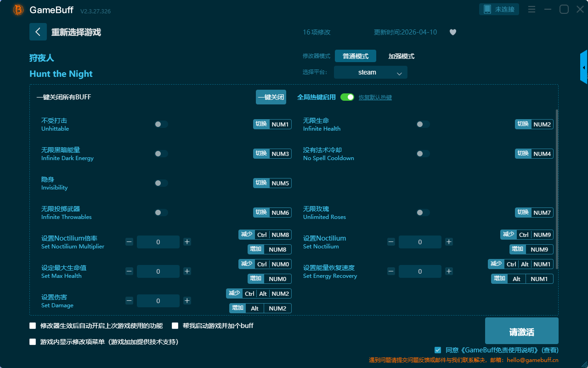The width and height of the screenshot is (588, 368).
Task: Open the hamburger menu in title bar
Action: (531, 10)
